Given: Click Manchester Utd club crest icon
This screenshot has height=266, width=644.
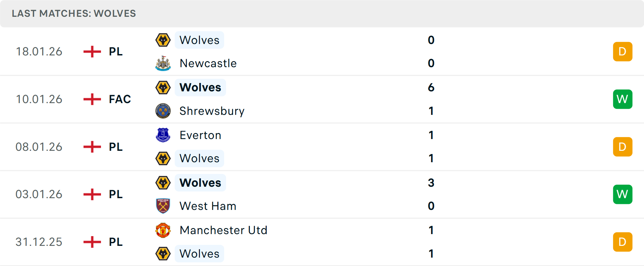Looking at the screenshot, I should pos(163,230).
